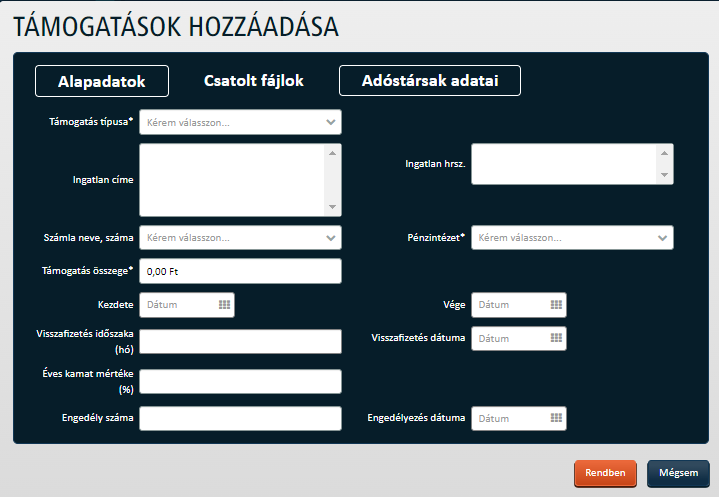
Task: Cancel with the Mégsem button
Action: (678, 473)
